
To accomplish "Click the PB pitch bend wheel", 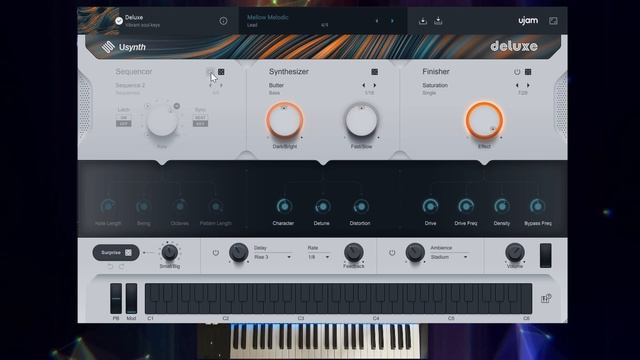I will point(116,298).
